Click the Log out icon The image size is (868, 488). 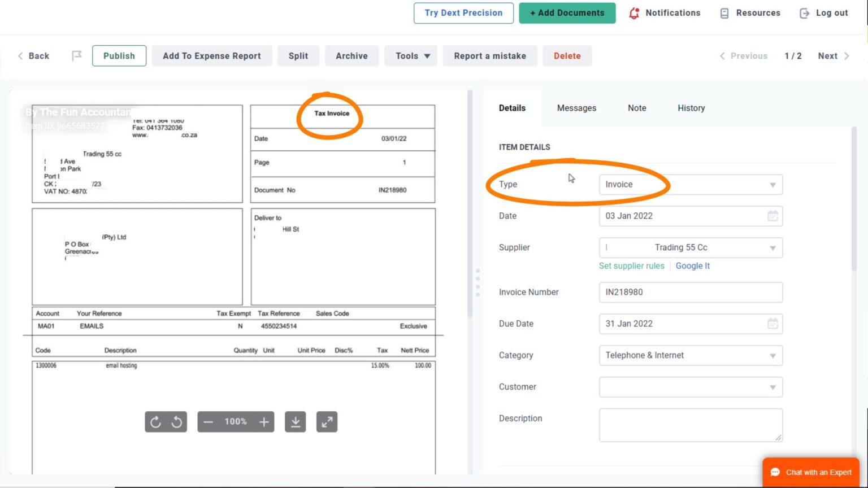coord(804,12)
